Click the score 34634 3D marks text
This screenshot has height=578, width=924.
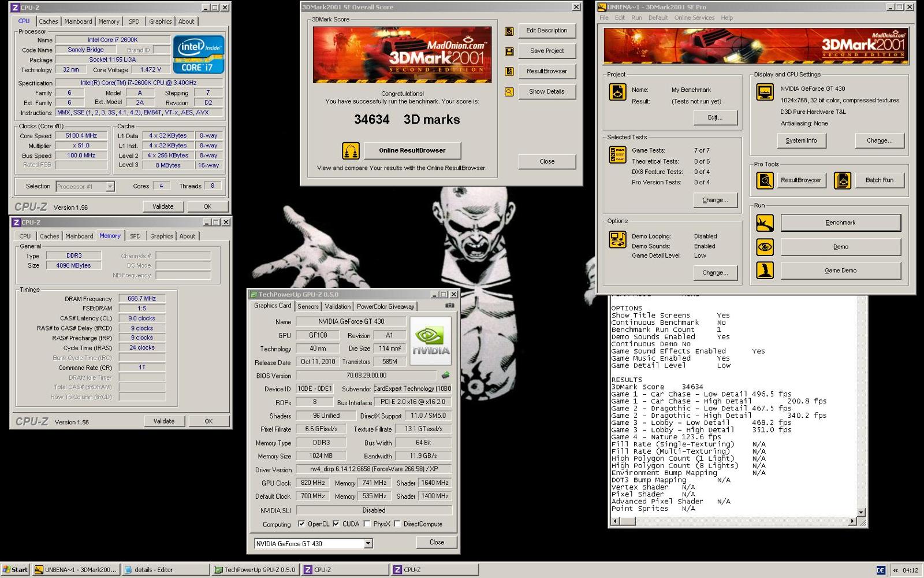click(x=407, y=120)
